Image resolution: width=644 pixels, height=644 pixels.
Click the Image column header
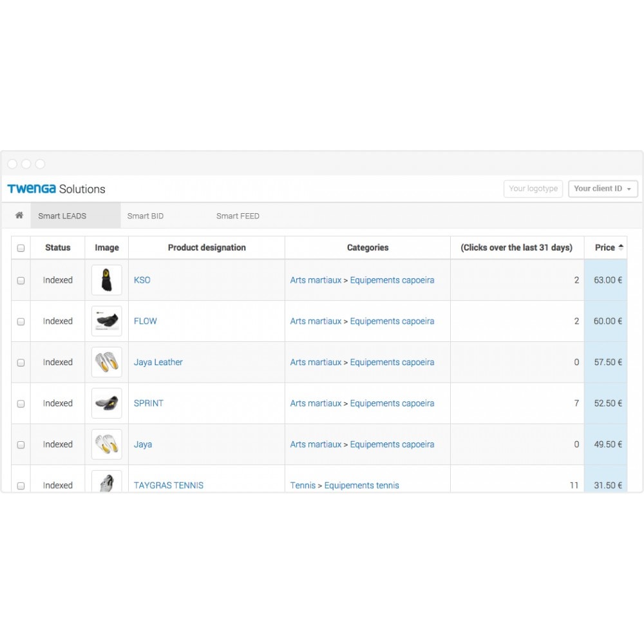107,248
